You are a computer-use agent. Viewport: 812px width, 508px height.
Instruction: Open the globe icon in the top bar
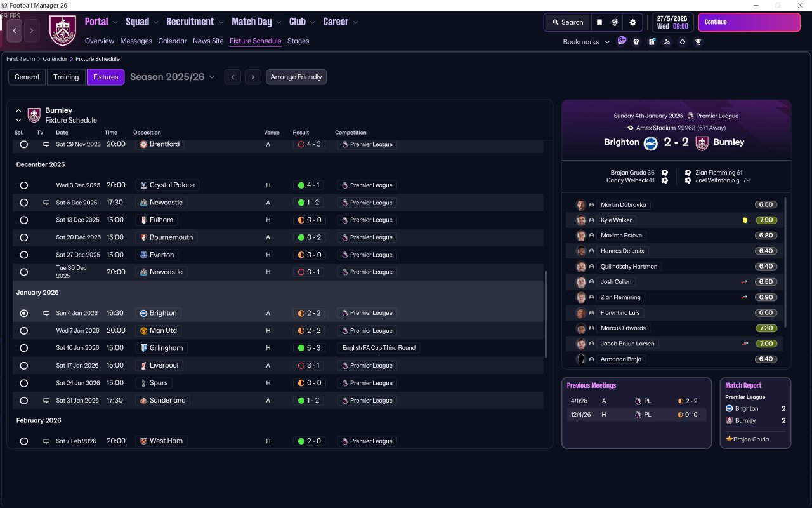click(x=615, y=22)
